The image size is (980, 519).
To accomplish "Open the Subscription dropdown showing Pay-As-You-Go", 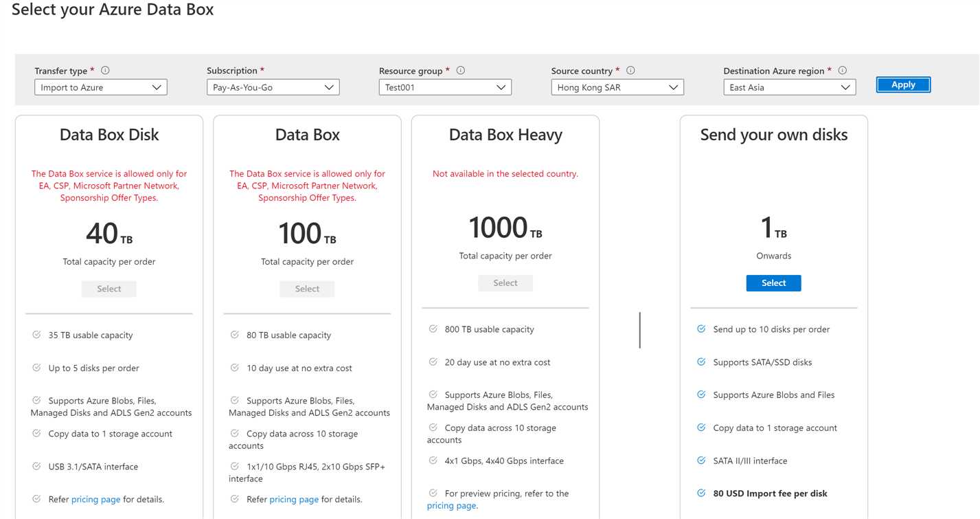I will click(273, 87).
